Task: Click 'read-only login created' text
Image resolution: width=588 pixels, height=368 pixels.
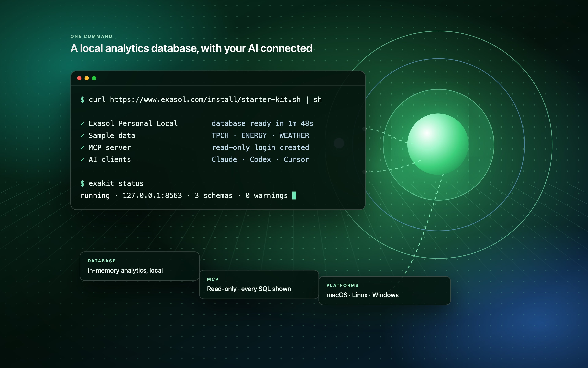Action: (x=260, y=148)
